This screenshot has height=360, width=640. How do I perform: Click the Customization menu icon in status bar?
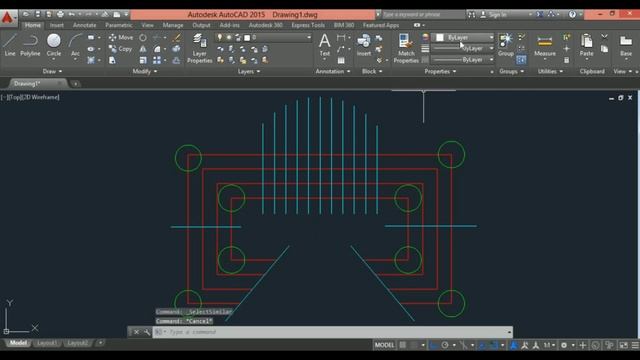(635, 345)
